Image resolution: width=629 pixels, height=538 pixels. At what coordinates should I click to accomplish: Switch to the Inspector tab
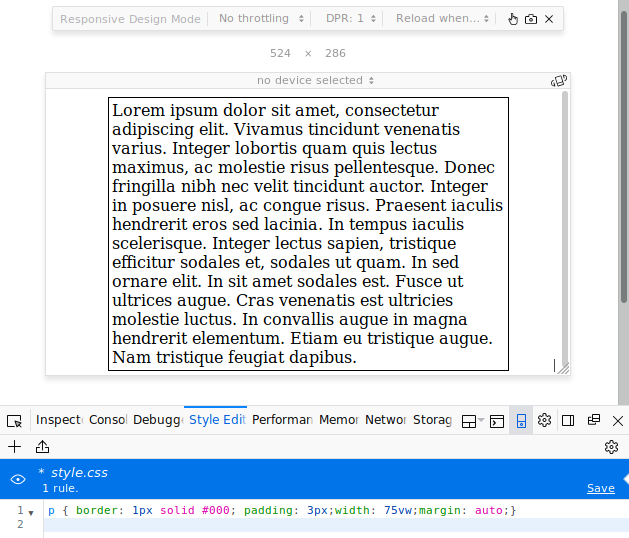(58, 420)
